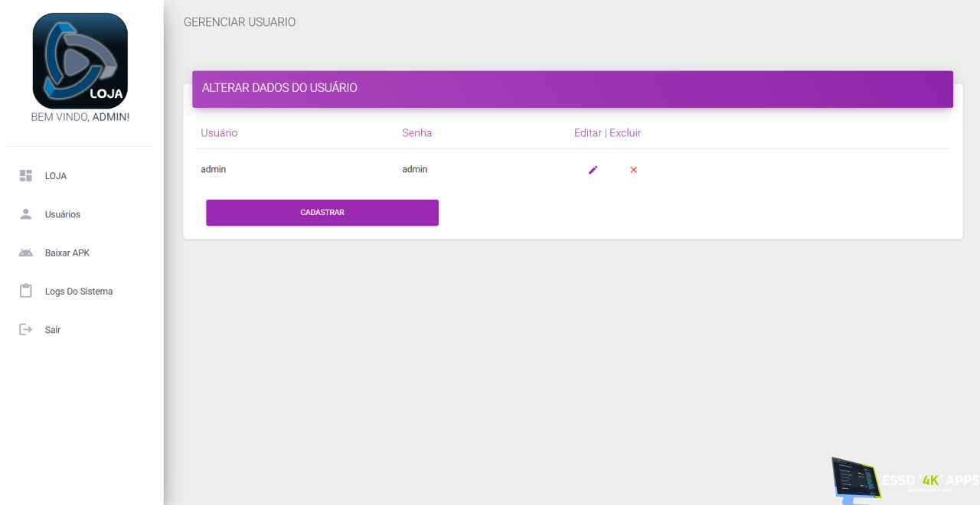Click the pencil edit icon for admin
The height and width of the screenshot is (505, 980).
593,170
